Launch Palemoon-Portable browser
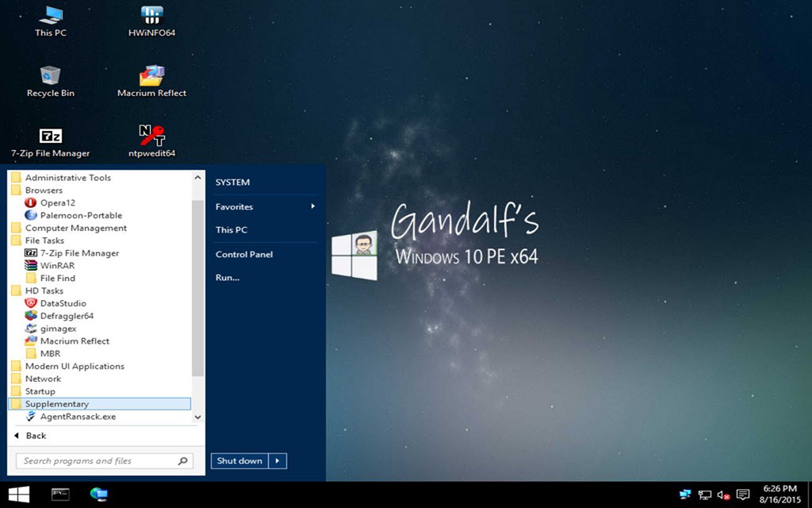This screenshot has height=508, width=812. (74, 215)
